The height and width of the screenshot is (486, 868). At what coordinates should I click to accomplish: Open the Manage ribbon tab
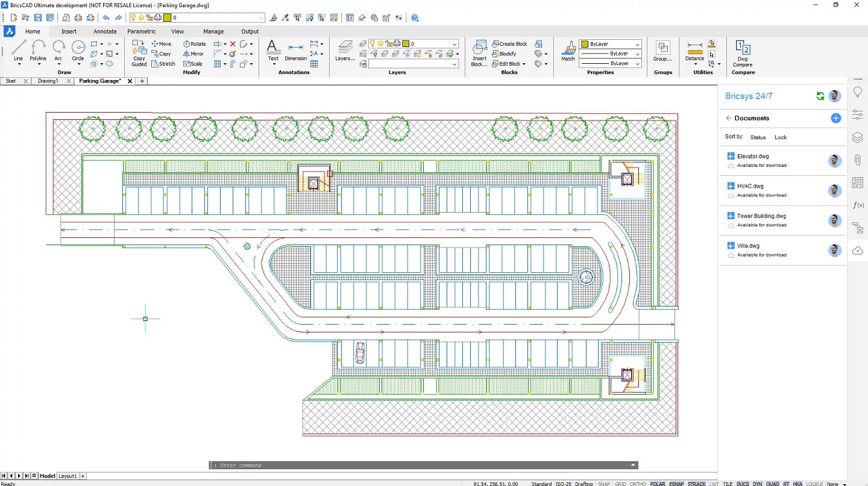(x=213, y=31)
